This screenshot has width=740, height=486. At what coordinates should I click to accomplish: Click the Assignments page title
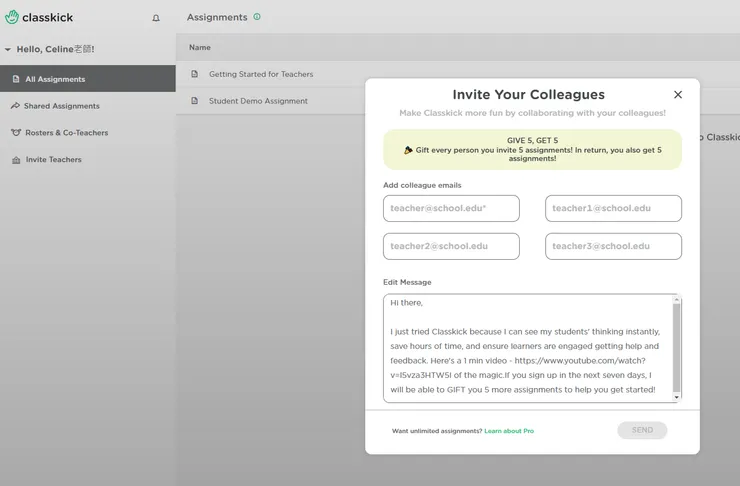tap(217, 17)
